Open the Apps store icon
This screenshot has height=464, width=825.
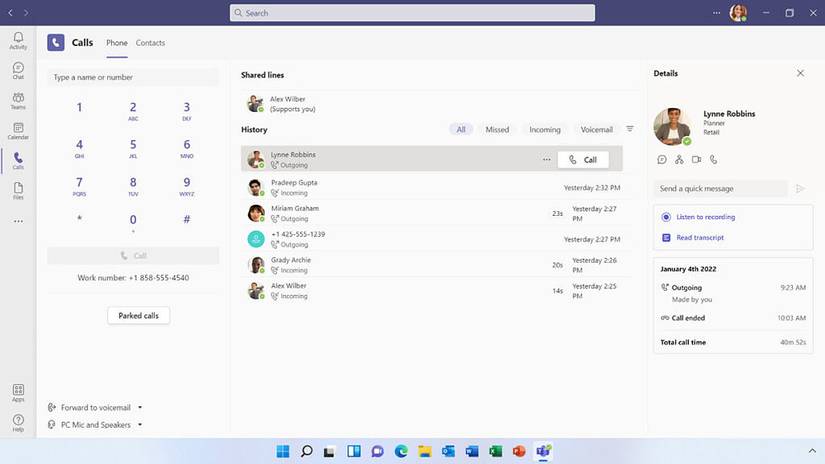[18, 392]
